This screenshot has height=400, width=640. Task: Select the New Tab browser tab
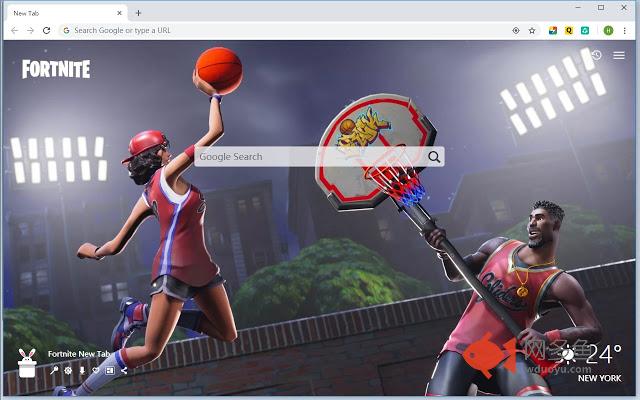pos(65,13)
